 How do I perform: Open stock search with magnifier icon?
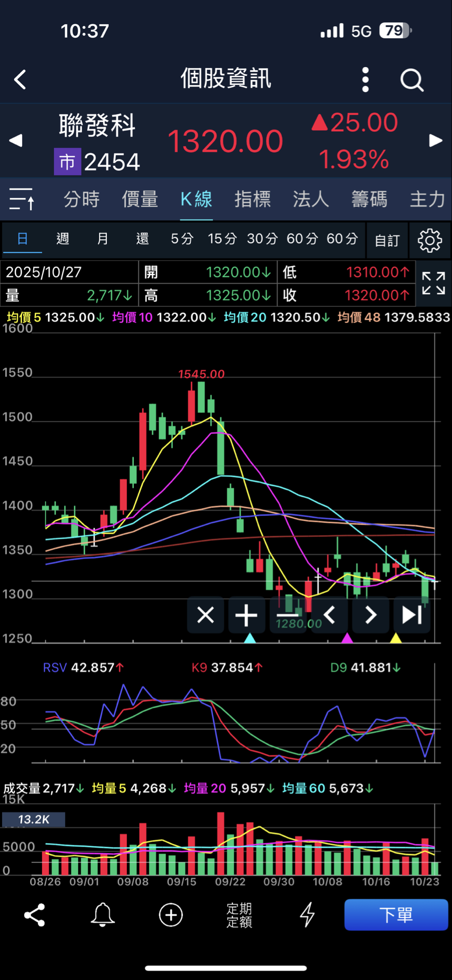click(411, 79)
